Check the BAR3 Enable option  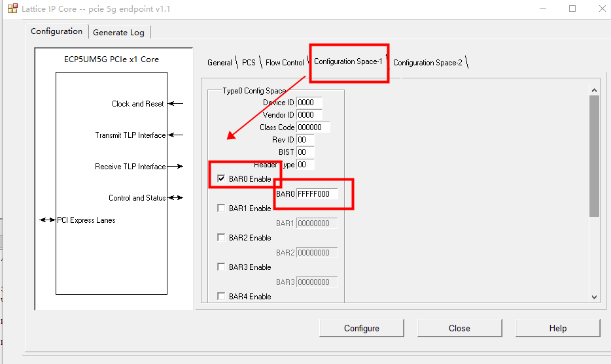tap(221, 267)
